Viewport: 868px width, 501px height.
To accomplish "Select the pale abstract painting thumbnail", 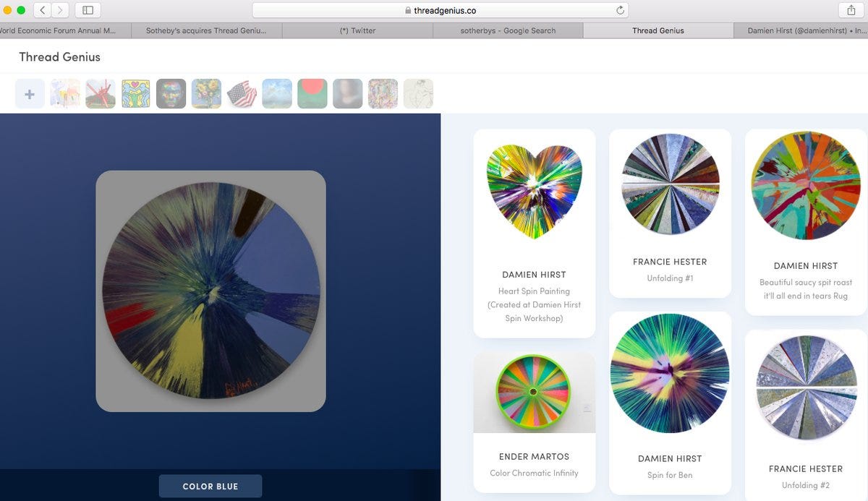I will tap(65, 94).
